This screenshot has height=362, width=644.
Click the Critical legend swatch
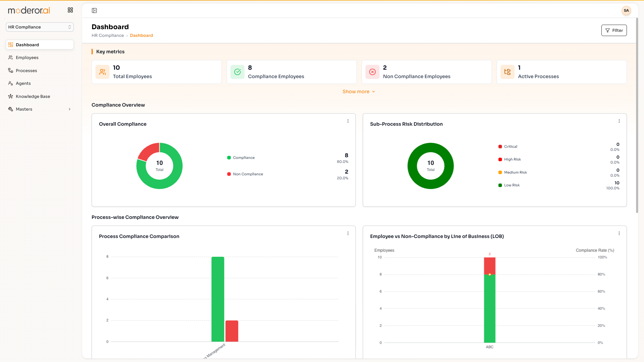click(500, 147)
